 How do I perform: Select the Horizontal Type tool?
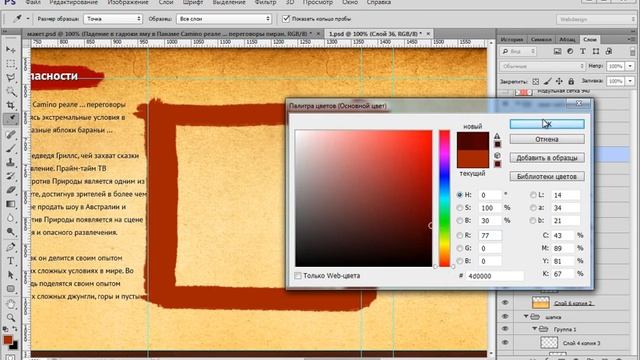point(11,261)
